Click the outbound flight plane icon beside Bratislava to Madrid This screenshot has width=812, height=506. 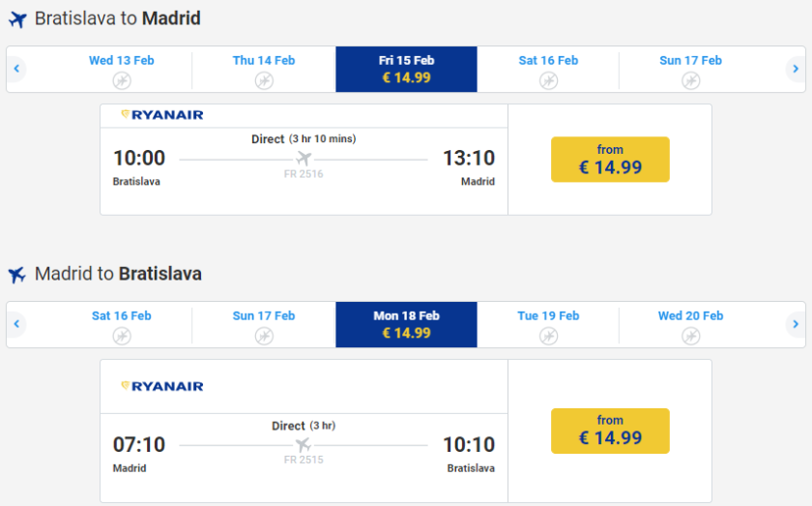[17, 19]
